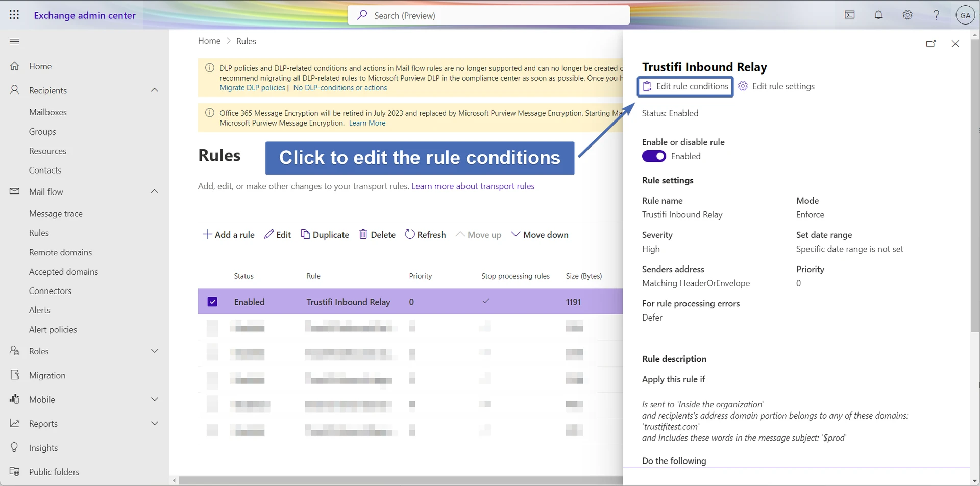Click the help question mark icon

click(936, 15)
